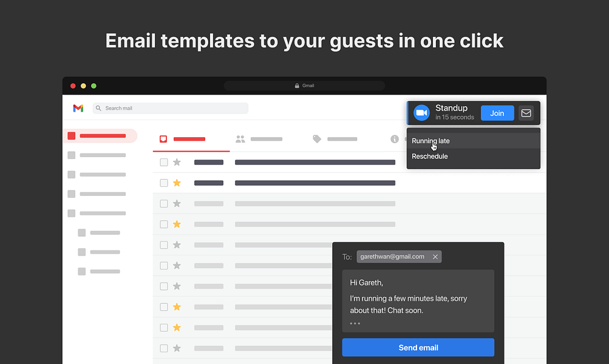Image resolution: width=609 pixels, height=364 pixels.
Task: Maximize the window with the green button
Action: pyautogui.click(x=94, y=86)
